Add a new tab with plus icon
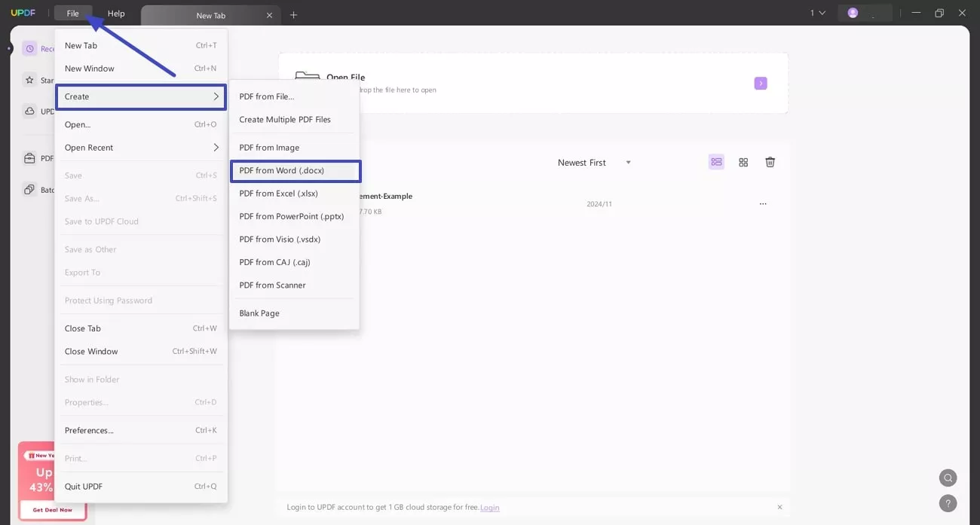 click(x=294, y=14)
